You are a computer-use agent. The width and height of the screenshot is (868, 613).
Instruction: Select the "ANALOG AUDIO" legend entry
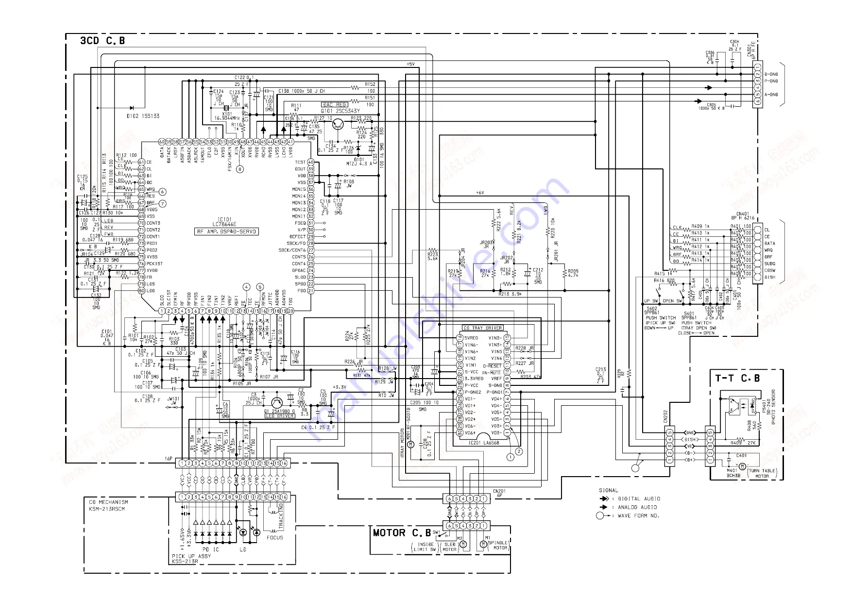(638, 507)
